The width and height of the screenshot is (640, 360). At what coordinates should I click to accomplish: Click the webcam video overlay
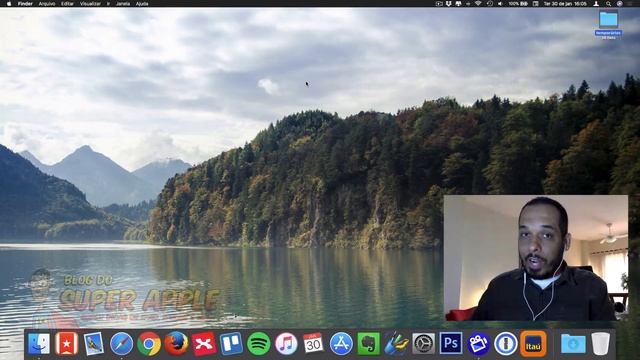click(x=536, y=258)
